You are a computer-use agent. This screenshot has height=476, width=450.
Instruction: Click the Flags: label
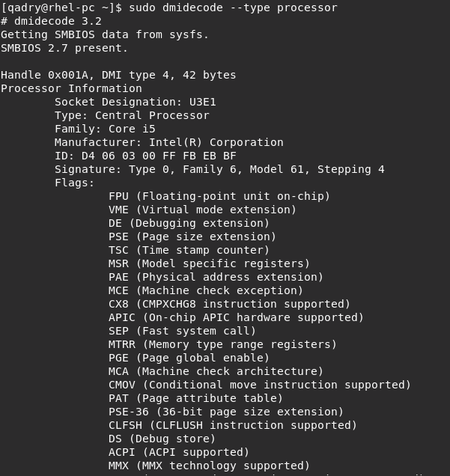(75, 183)
